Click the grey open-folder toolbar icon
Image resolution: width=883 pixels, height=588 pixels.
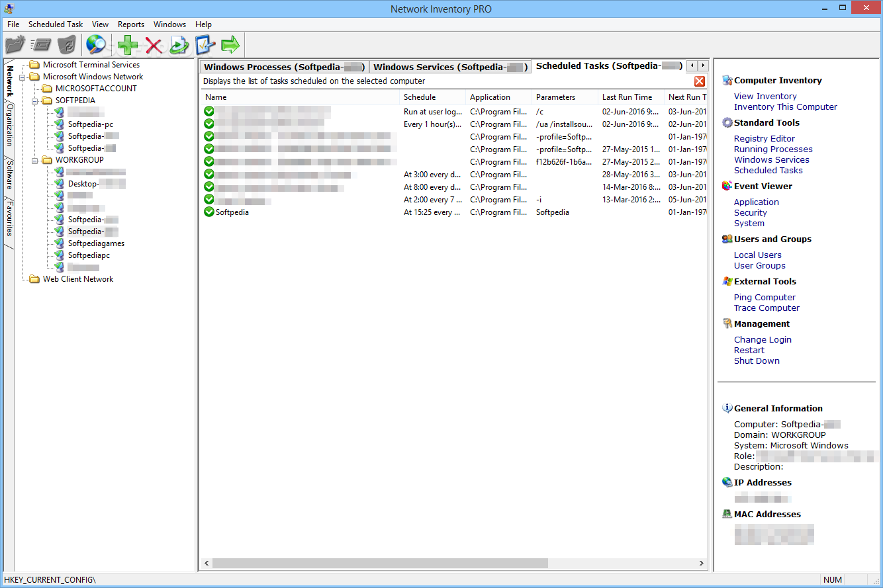15,45
